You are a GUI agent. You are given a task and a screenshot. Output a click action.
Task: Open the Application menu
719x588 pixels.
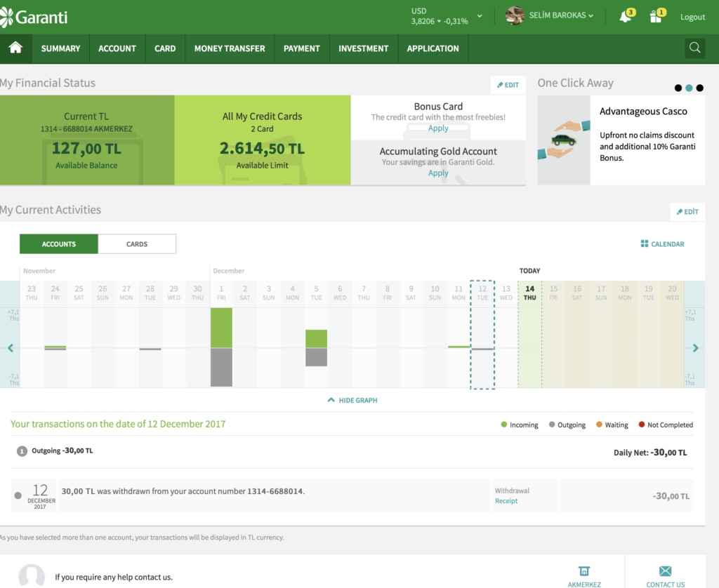(433, 48)
